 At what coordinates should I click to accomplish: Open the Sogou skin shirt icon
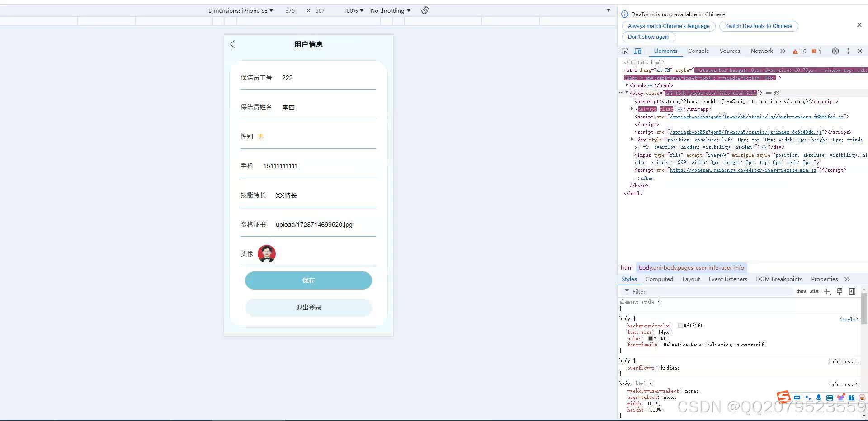pos(840,398)
